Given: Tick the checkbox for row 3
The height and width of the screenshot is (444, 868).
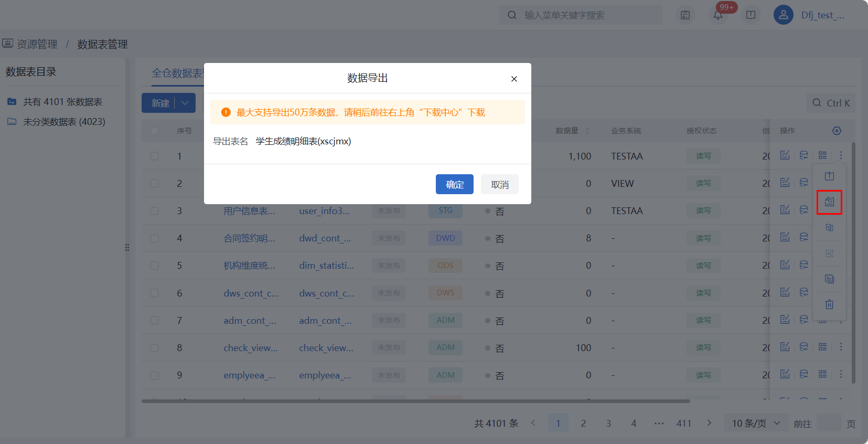Looking at the screenshot, I should click(155, 211).
